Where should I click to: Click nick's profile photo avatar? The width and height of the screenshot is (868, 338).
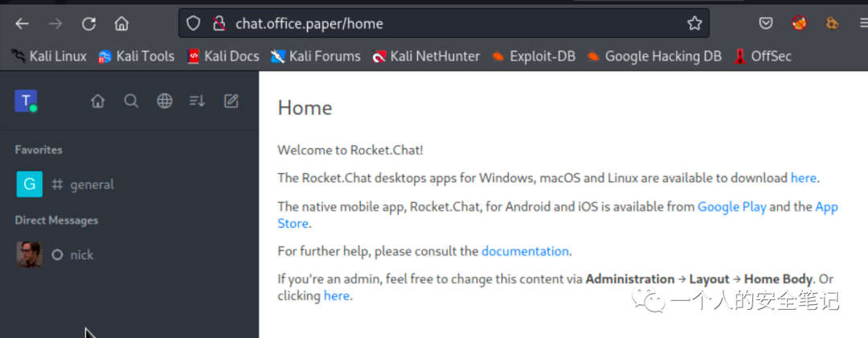30,255
